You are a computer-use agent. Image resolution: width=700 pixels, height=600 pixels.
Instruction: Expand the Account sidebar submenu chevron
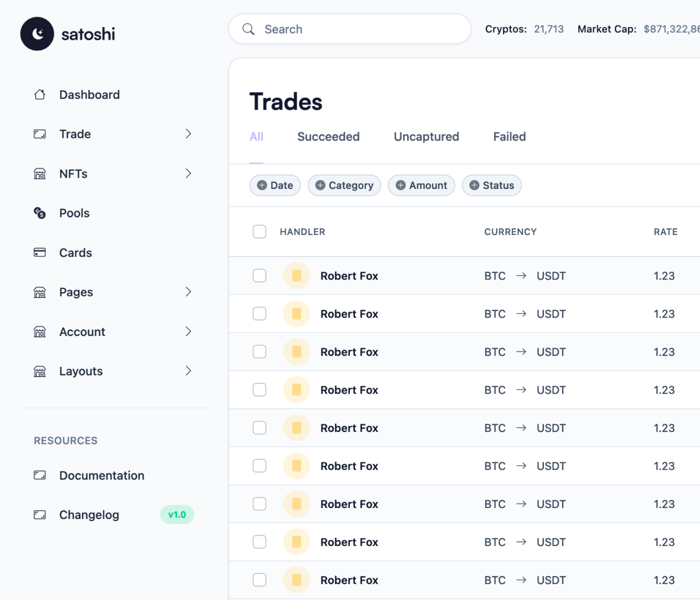[x=188, y=331]
